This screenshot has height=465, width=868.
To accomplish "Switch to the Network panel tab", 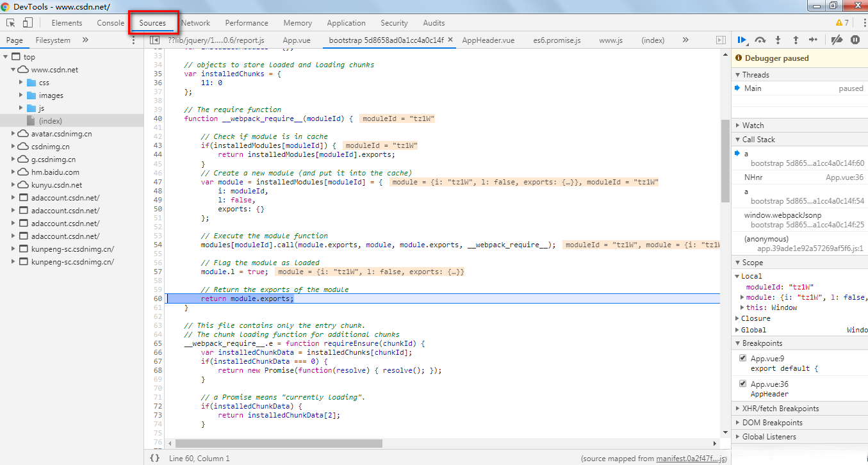I will point(195,23).
